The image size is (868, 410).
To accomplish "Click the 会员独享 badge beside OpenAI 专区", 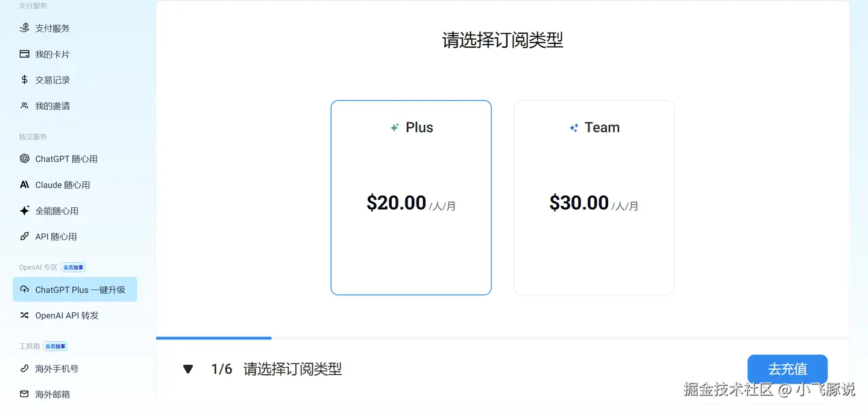I will pyautogui.click(x=74, y=267).
